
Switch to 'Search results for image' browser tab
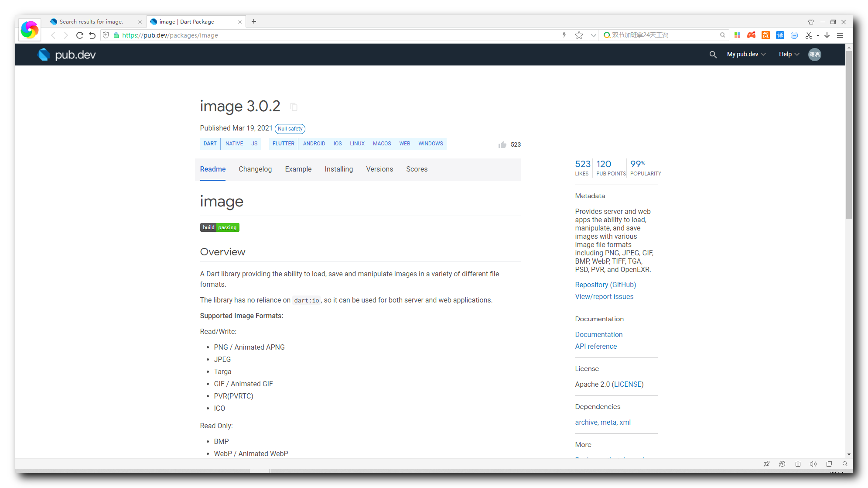pyautogui.click(x=96, y=22)
